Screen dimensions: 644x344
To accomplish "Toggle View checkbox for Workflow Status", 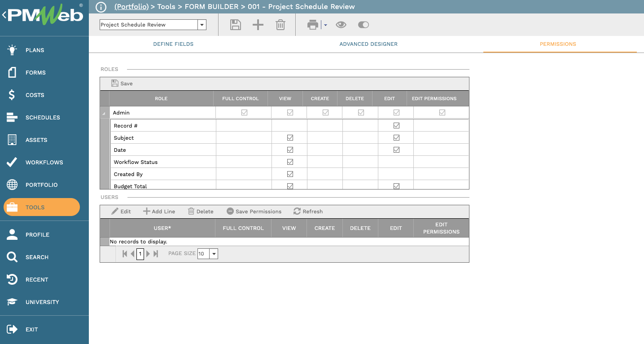I will point(290,162).
